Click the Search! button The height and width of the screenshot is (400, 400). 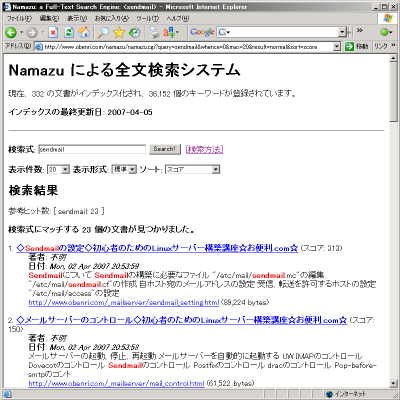pos(165,149)
